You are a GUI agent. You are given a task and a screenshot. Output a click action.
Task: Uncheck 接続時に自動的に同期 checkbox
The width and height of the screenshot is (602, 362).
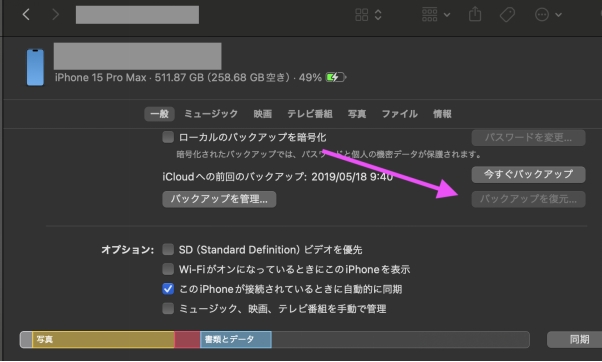tap(168, 289)
